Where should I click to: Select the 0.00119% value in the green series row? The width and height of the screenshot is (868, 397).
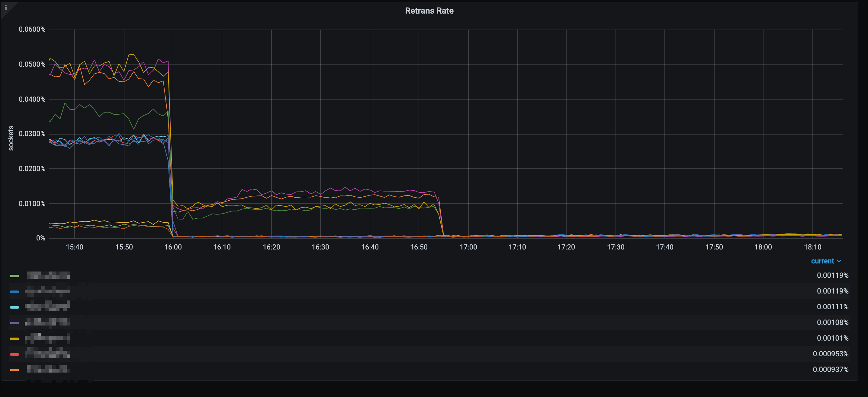832,275
